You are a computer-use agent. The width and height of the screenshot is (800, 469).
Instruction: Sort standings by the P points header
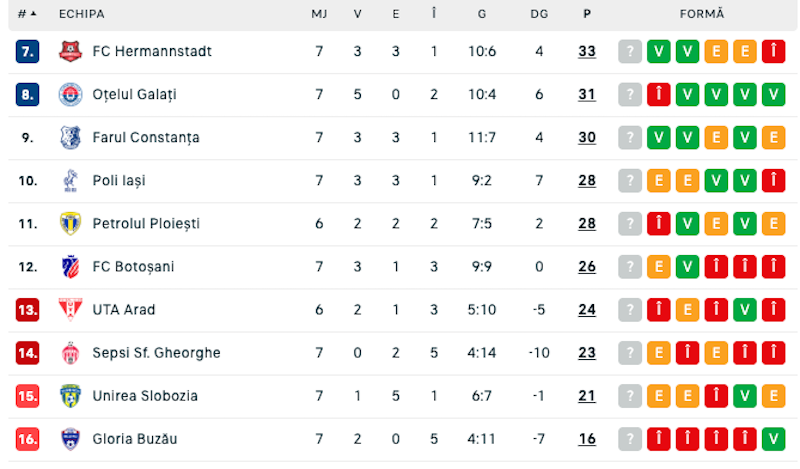point(587,14)
